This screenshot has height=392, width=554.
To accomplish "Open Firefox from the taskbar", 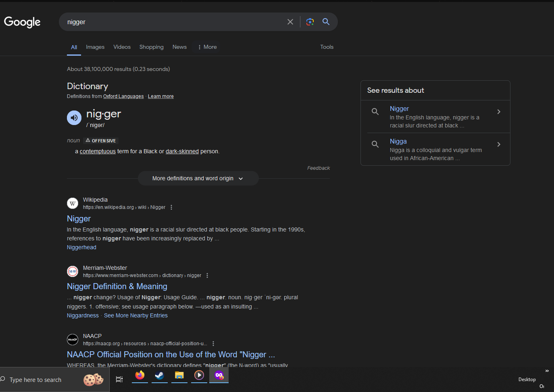I will pos(140,375).
